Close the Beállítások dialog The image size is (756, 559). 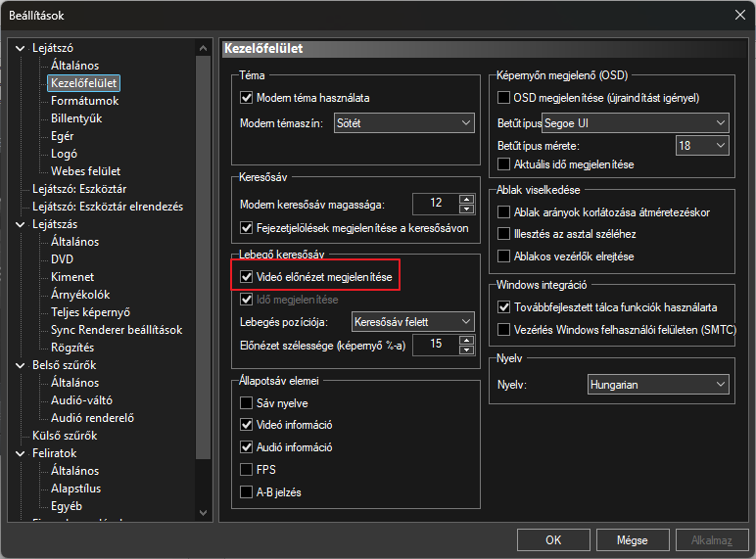(x=740, y=16)
